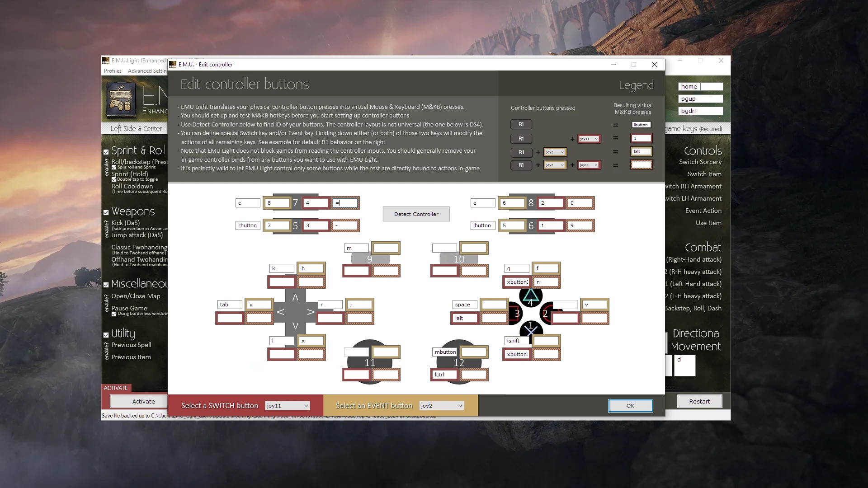This screenshot has width=868, height=488.
Task: Click the D-pad left arrow
Action: (x=280, y=312)
